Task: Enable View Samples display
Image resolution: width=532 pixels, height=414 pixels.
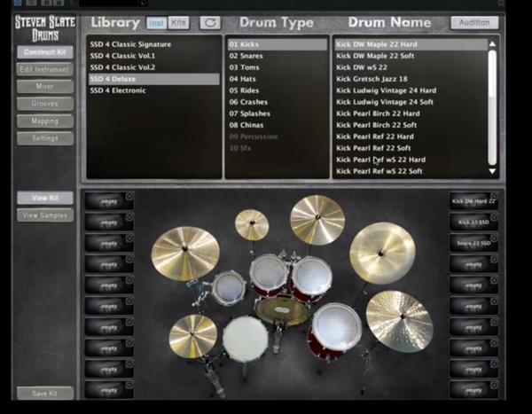Action: [45, 215]
